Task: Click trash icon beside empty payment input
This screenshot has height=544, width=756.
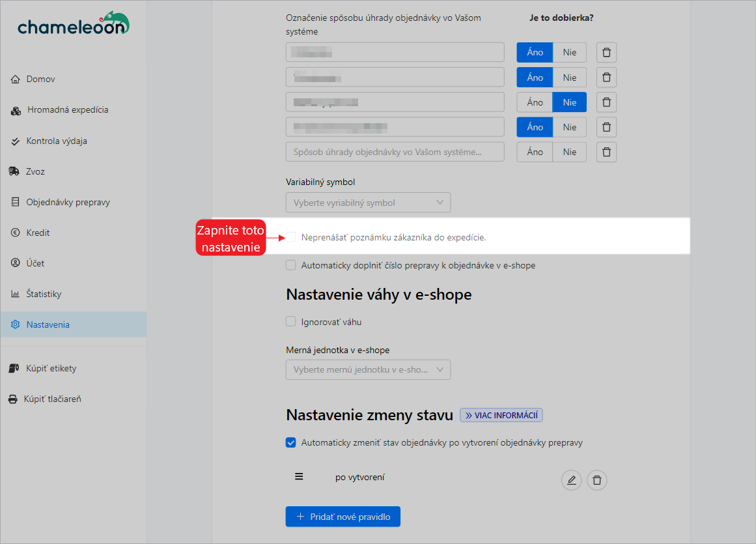Action: click(x=606, y=152)
